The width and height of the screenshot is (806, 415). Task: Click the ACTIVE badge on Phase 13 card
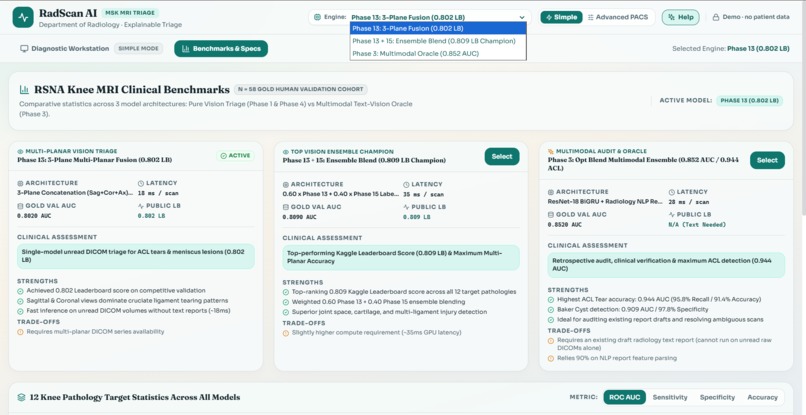click(235, 155)
